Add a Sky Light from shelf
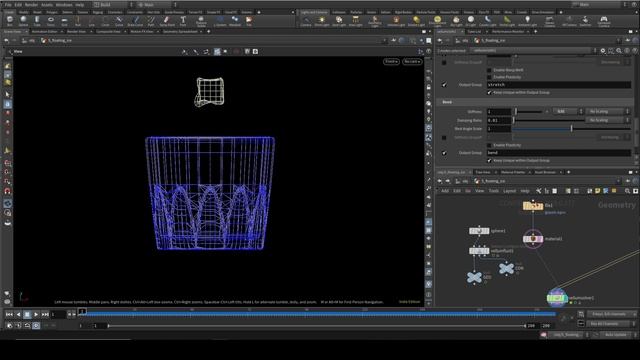Image resolution: width=640 pixels, height=360 pixels. click(x=456, y=21)
